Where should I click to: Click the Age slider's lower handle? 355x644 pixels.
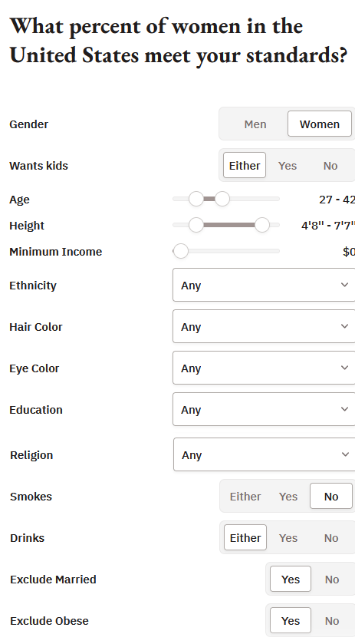pyautogui.click(x=196, y=199)
